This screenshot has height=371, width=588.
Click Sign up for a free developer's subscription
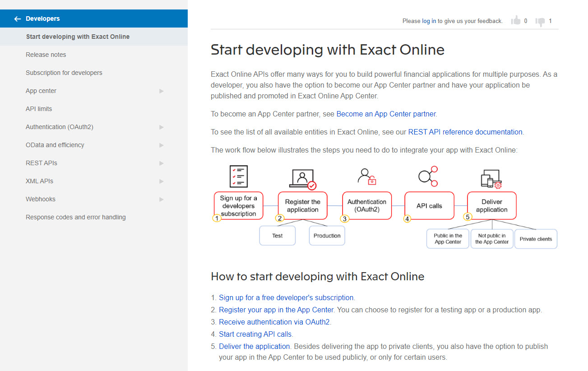coord(286,297)
